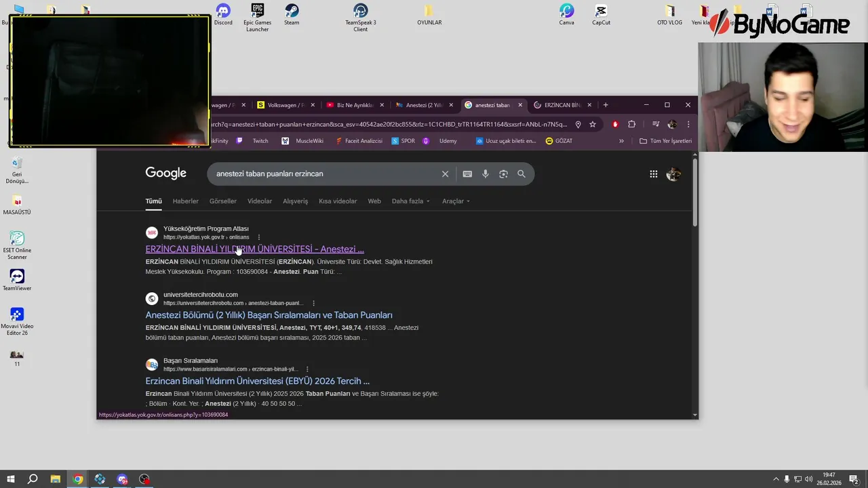This screenshot has height=488, width=868.
Task: Open Canva desktop shortcut
Action: (566, 14)
